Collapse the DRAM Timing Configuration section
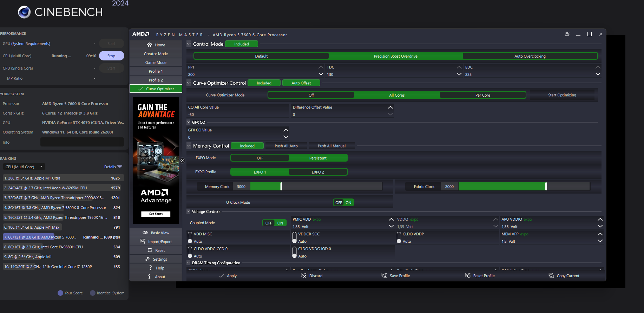Screen dimensions: 644x313 189,263
